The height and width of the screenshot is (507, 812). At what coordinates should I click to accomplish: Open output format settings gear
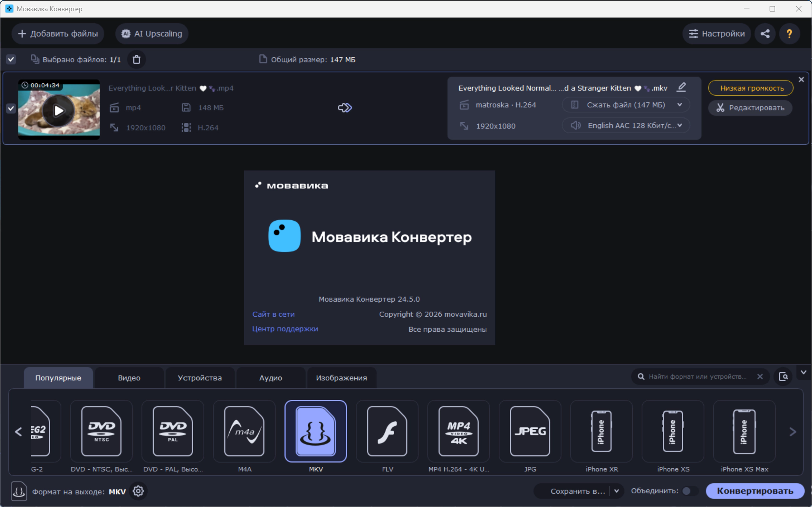pos(138,491)
